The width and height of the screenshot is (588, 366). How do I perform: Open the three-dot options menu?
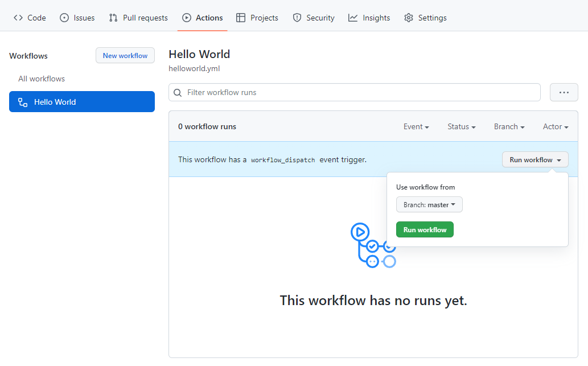click(564, 92)
